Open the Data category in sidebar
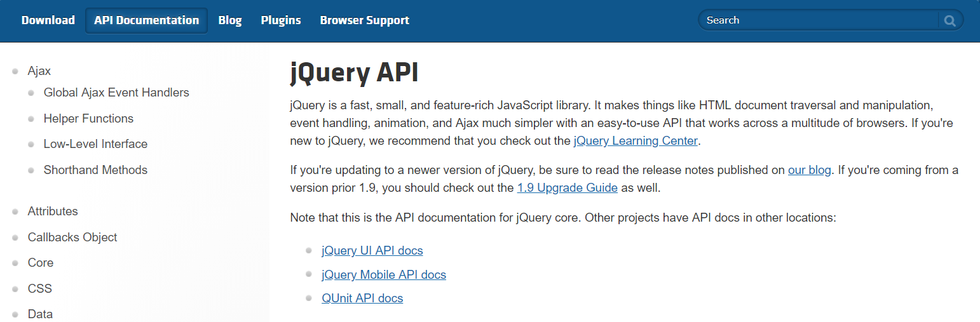The width and height of the screenshot is (980, 322). point(40,314)
